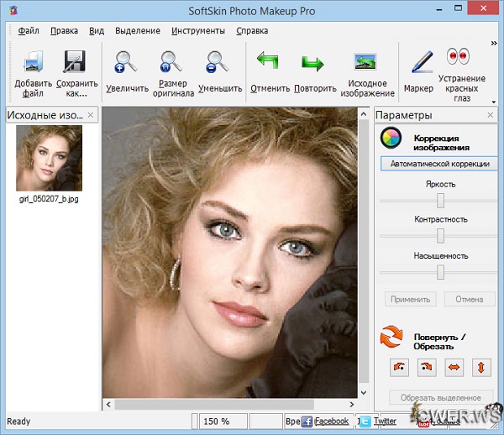The width and height of the screenshot is (504, 435).
Task: Click the Ready status text
Action: click(x=18, y=422)
